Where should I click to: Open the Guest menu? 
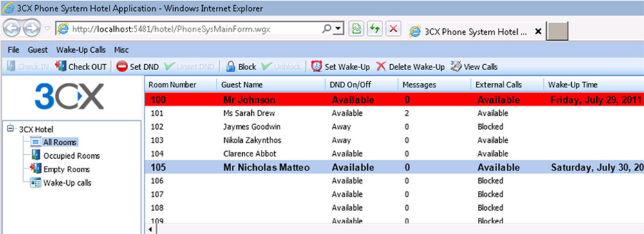click(38, 50)
